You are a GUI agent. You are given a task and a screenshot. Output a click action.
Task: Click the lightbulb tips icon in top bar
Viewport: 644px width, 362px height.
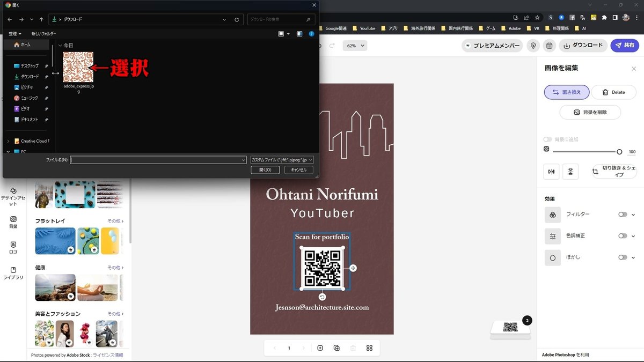pos(533,46)
